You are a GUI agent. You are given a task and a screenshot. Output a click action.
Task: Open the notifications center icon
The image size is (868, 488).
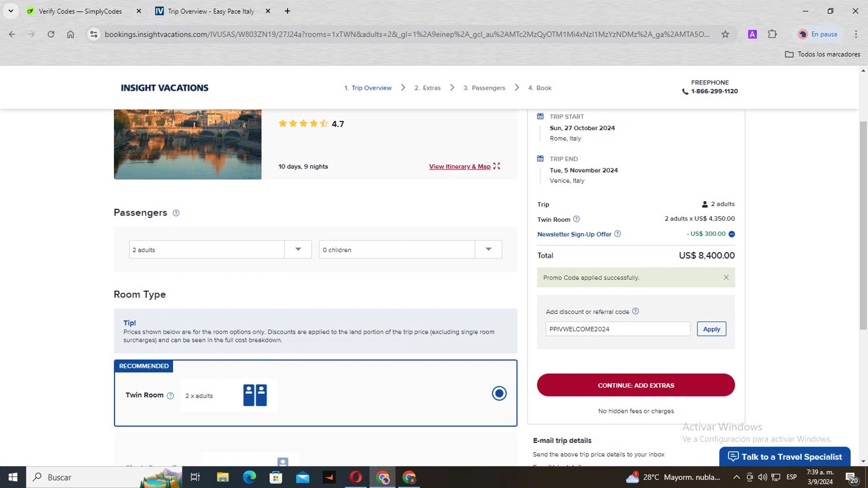click(852, 478)
